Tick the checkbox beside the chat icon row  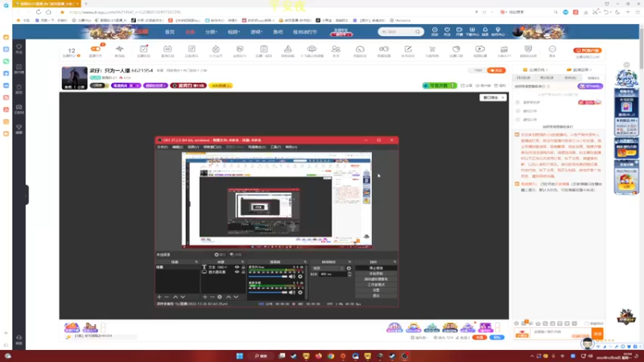coord(587,323)
